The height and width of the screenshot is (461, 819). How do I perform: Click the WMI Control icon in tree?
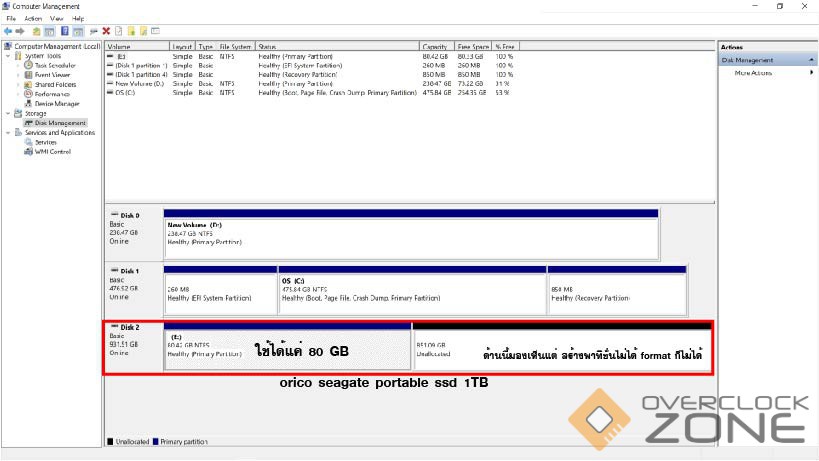pyautogui.click(x=29, y=151)
